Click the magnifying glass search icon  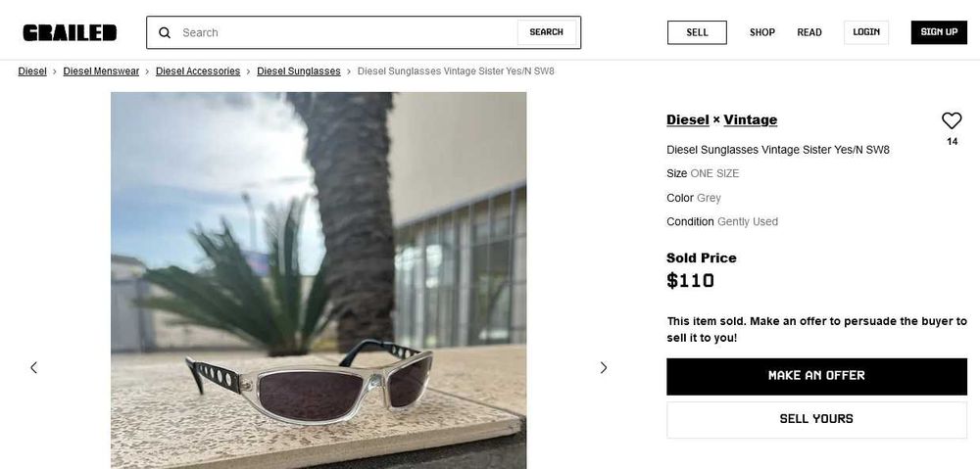click(165, 32)
